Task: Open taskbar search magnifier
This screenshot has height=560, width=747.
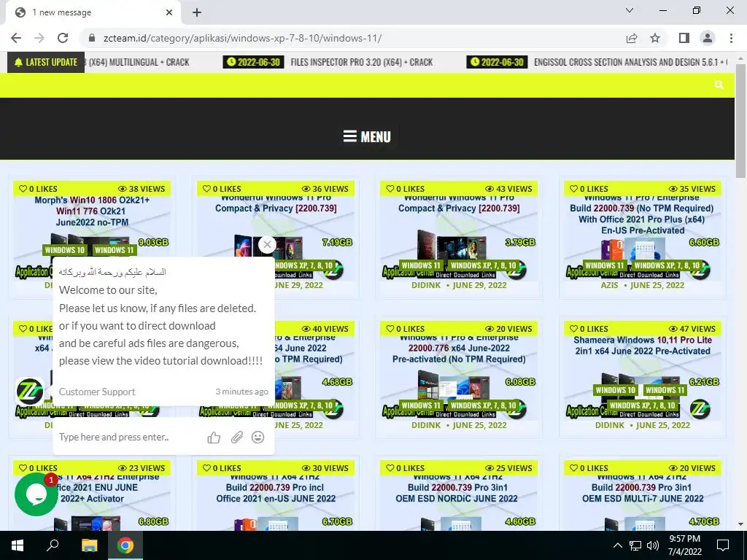Action: point(53,545)
